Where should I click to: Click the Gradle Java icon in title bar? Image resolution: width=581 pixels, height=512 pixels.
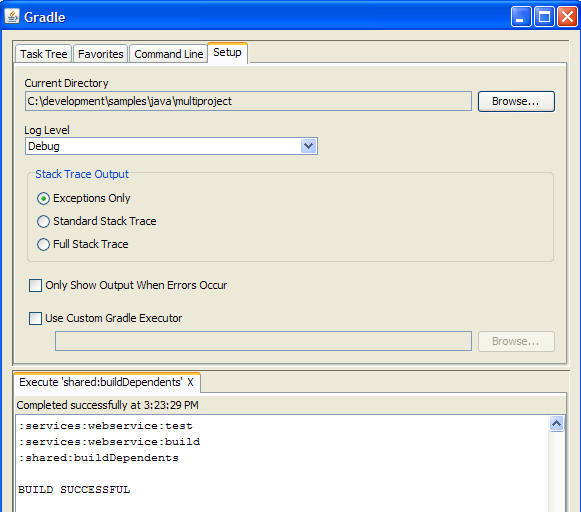(12, 17)
